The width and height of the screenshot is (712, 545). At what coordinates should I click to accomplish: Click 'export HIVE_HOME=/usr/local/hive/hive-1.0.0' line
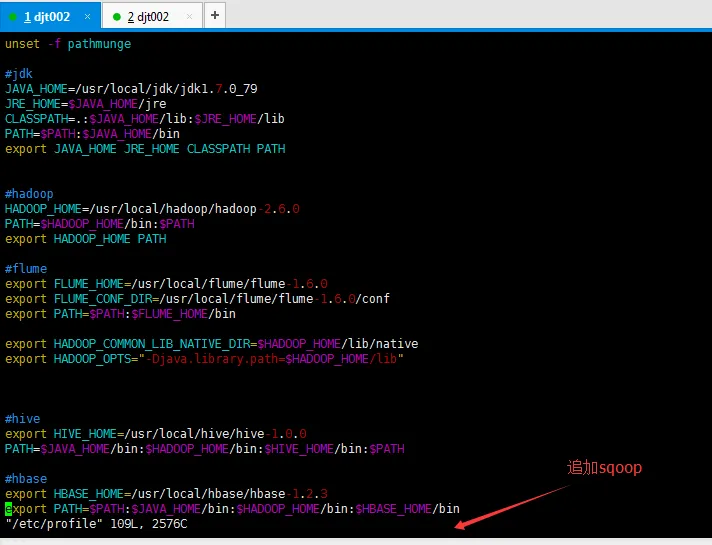click(156, 433)
